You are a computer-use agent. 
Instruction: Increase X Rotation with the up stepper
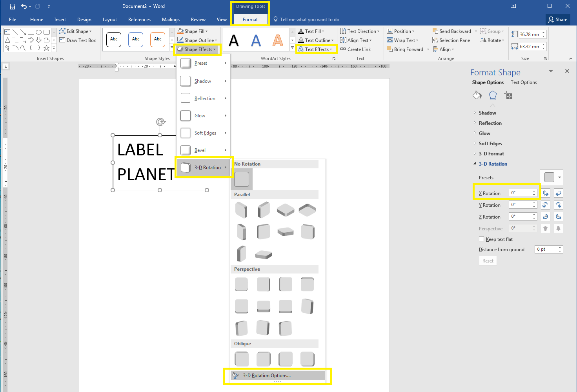pyautogui.click(x=533, y=191)
